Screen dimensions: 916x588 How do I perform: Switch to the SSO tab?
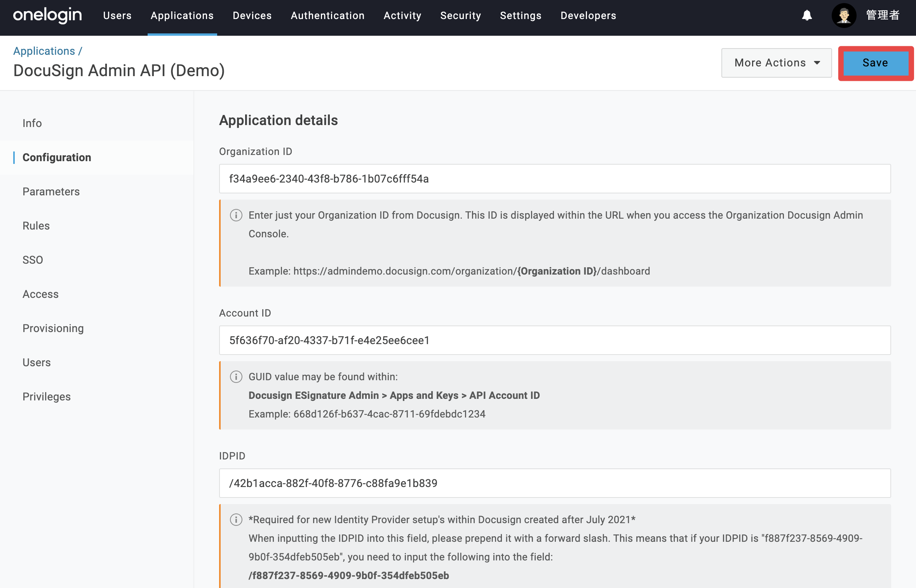tap(33, 260)
